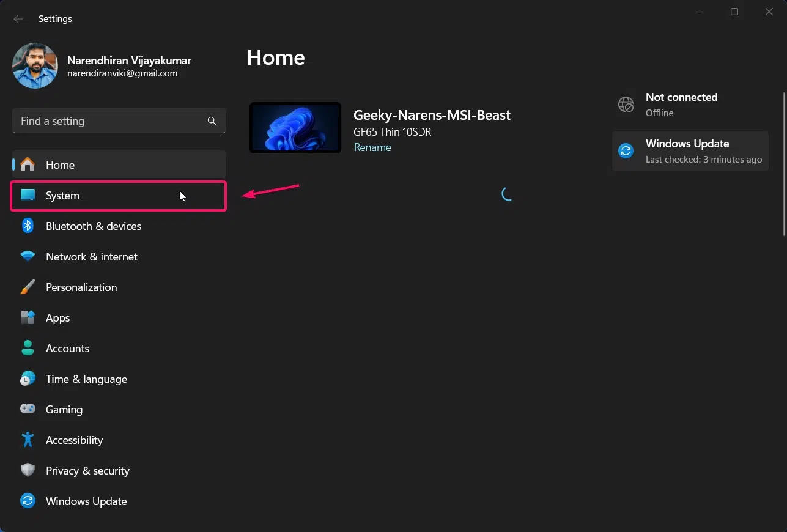Minimize the Settings window
This screenshot has width=787, height=532.
pyautogui.click(x=700, y=12)
